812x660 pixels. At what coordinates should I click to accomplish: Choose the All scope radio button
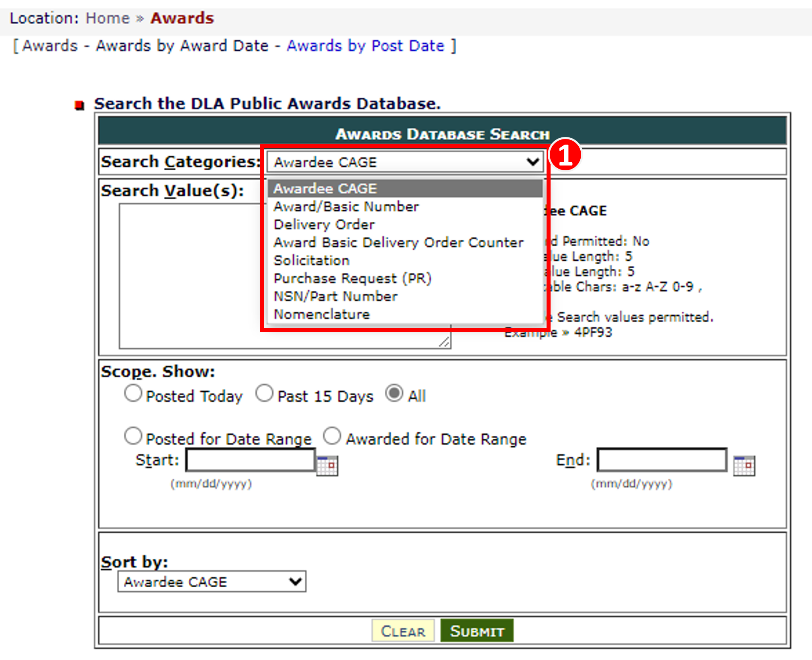(x=394, y=394)
